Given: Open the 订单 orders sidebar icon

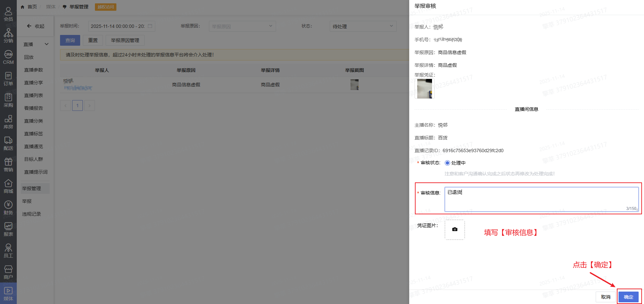Looking at the screenshot, I should [x=8, y=79].
